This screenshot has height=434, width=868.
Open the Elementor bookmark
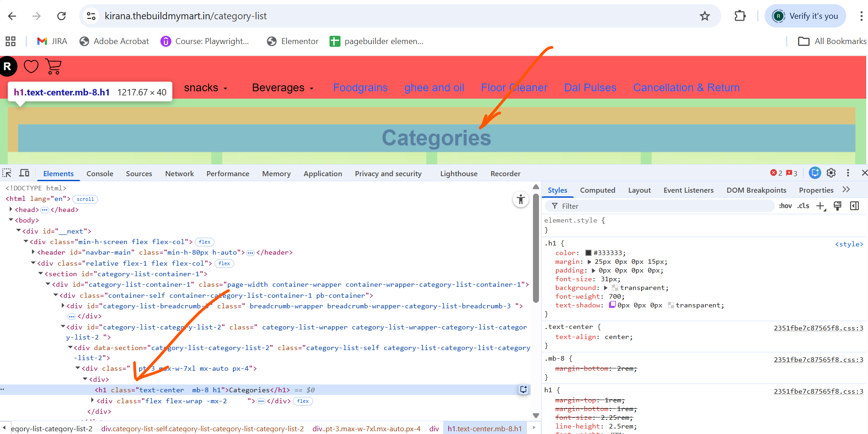292,41
